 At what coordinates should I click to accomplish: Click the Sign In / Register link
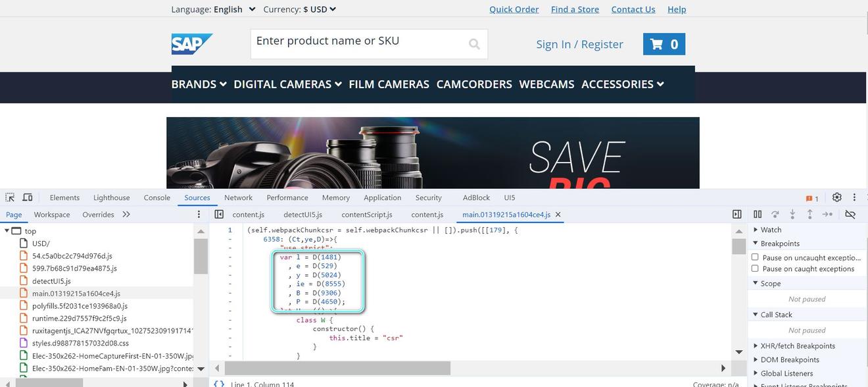click(x=579, y=44)
